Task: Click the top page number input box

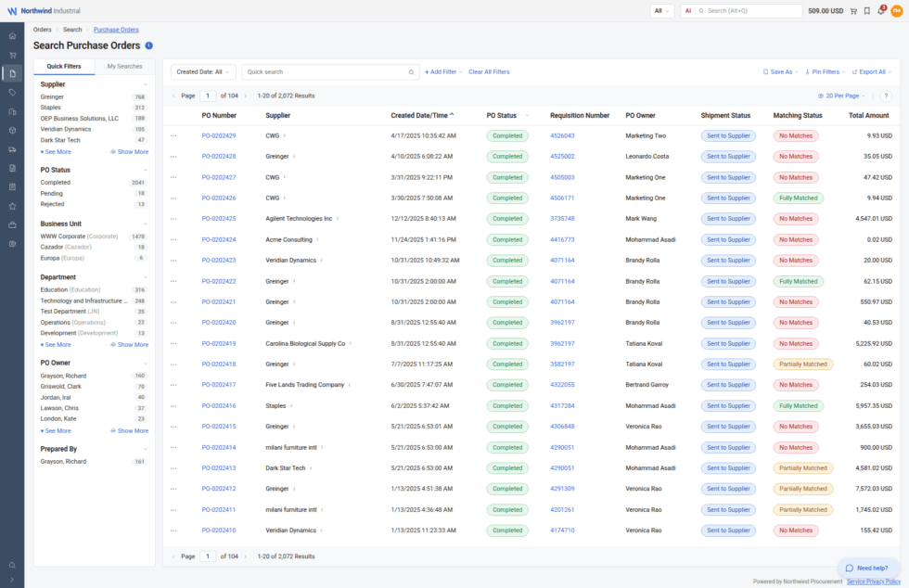Action: click(x=208, y=96)
